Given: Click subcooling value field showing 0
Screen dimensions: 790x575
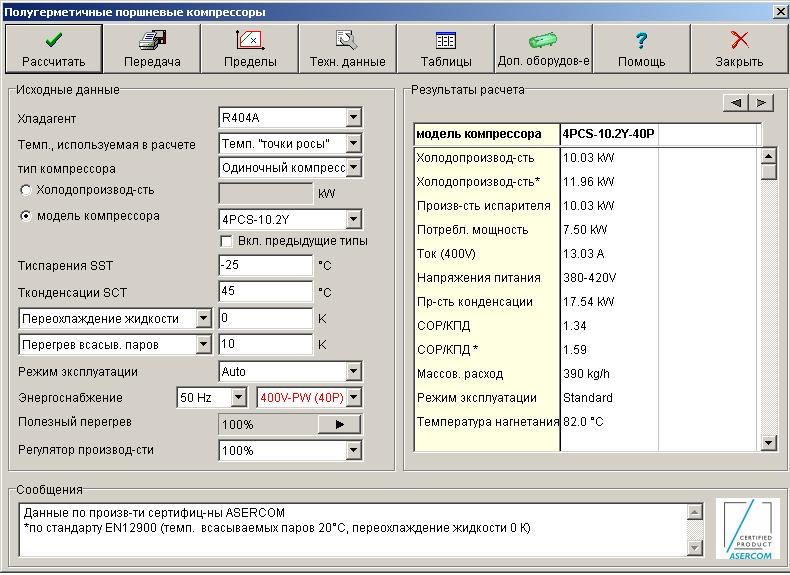Looking at the screenshot, I should point(266,318).
